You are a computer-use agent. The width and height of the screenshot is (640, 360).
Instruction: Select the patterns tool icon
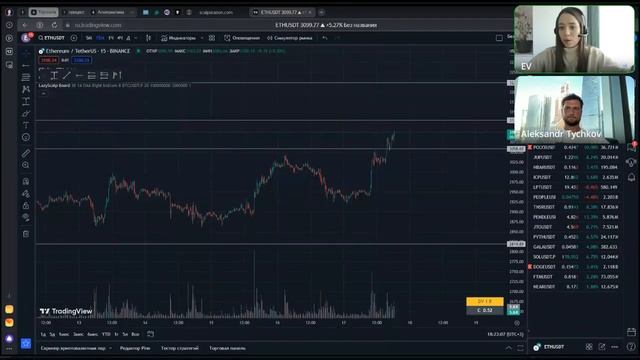[x=26, y=89]
